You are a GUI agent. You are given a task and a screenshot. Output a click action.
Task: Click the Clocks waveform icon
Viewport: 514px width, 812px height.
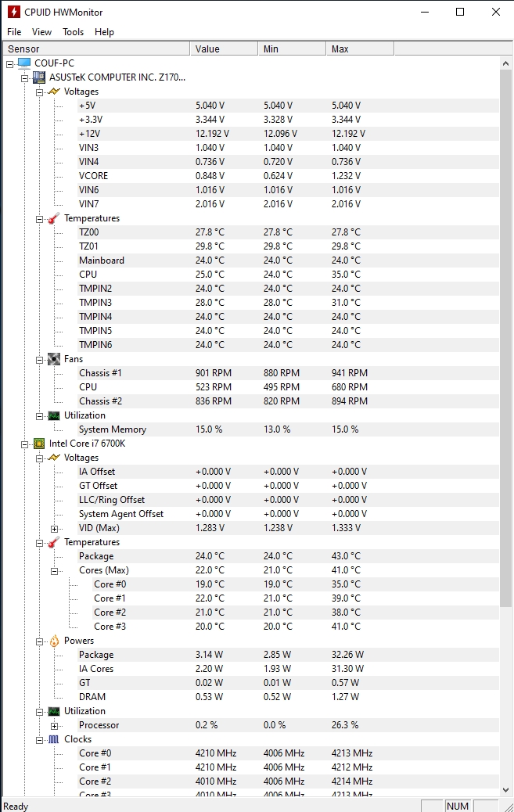click(53, 739)
